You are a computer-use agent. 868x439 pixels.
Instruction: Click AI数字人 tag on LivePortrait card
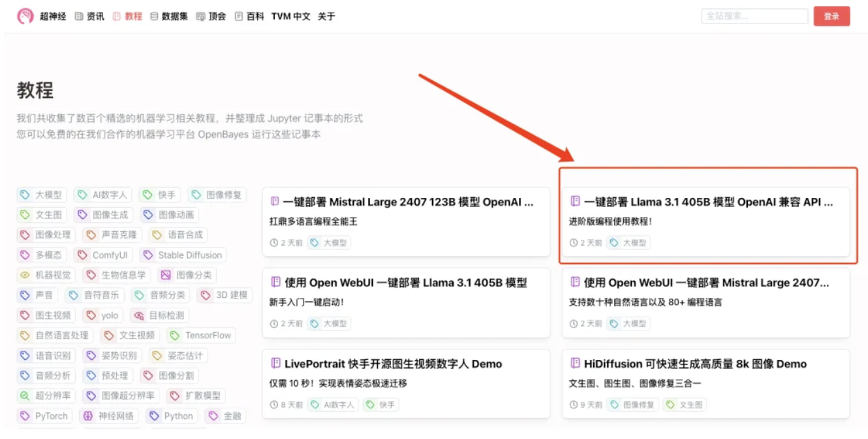coord(333,405)
